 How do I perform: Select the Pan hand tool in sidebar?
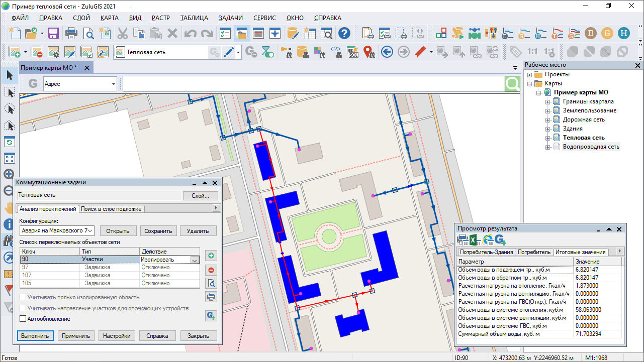pyautogui.click(x=9, y=207)
